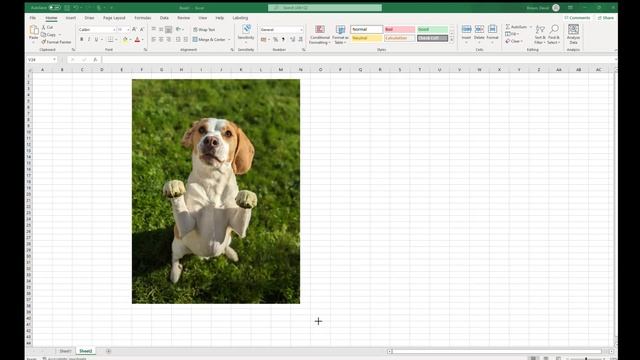The width and height of the screenshot is (640, 360).
Task: Open the Fill Color dropdown arrow
Action: 130,40
